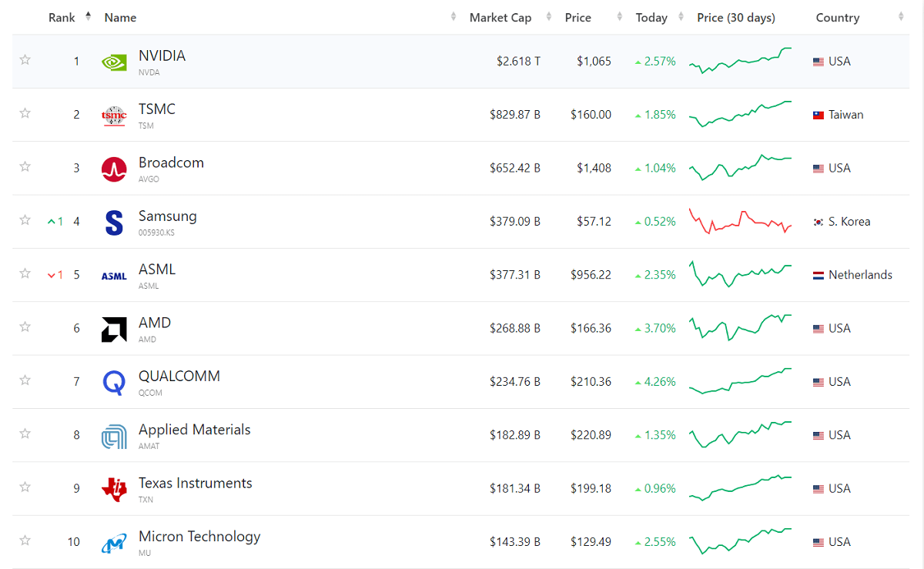Click the USA flag in NVIDIA row
The height and width of the screenshot is (569, 924).
pyautogui.click(x=819, y=62)
